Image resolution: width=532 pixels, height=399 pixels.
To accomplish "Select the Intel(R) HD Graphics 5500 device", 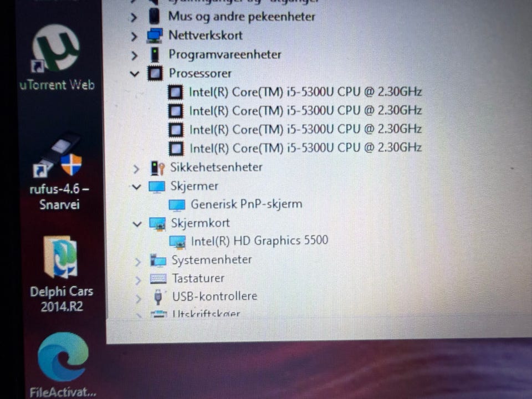I will coord(259,241).
